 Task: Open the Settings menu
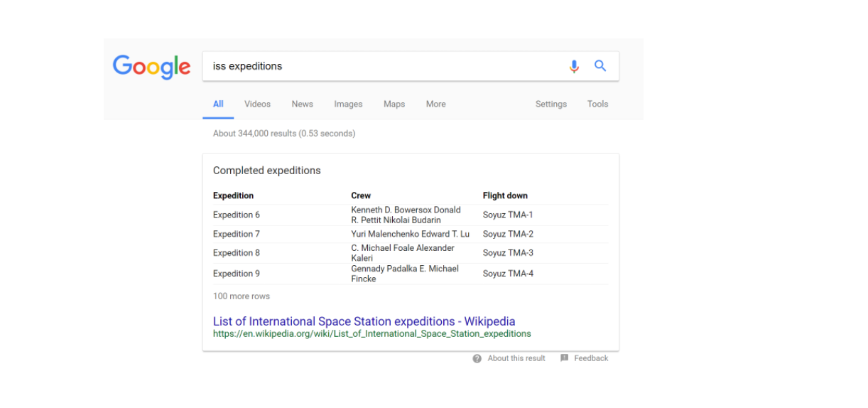coord(551,104)
